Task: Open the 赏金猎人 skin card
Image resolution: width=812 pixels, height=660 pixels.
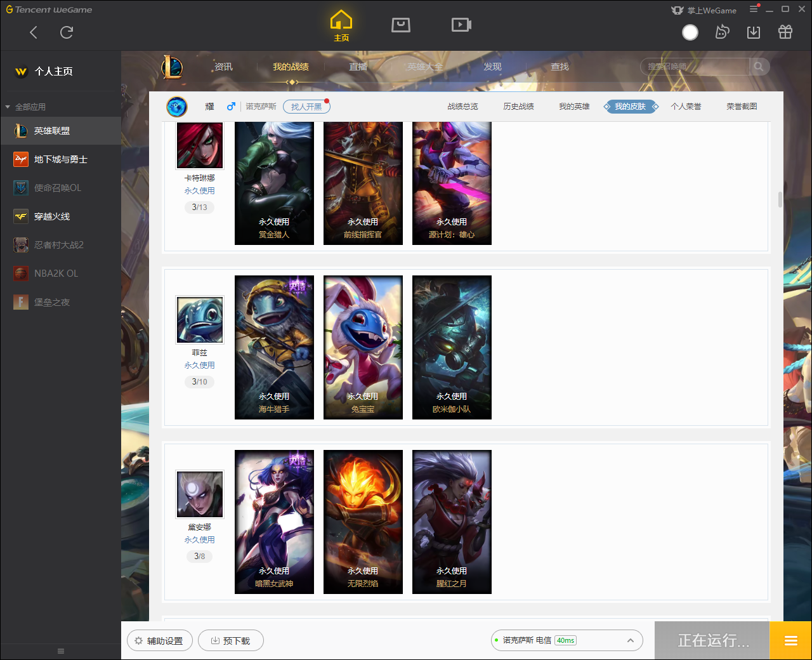Action: pyautogui.click(x=274, y=183)
